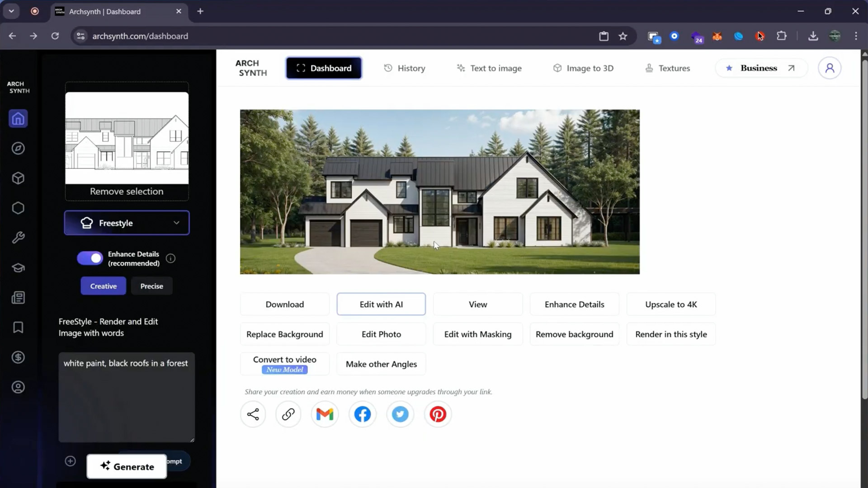The height and width of the screenshot is (488, 868).
Task: Switch to Text to image tab
Action: tap(489, 68)
